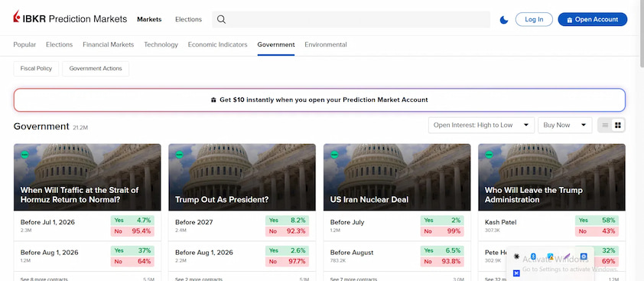This screenshot has height=281, width=644.
Task: Click the gift icon in the $10 banner
Action: coord(213,100)
